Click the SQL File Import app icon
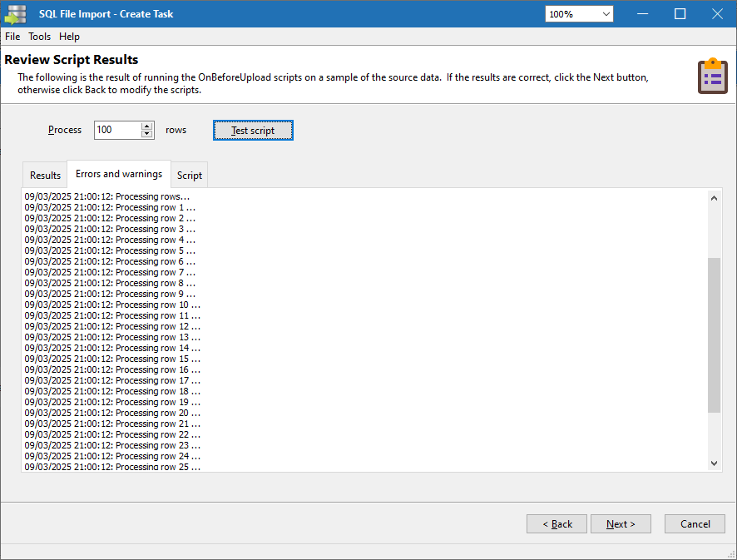 [16, 14]
